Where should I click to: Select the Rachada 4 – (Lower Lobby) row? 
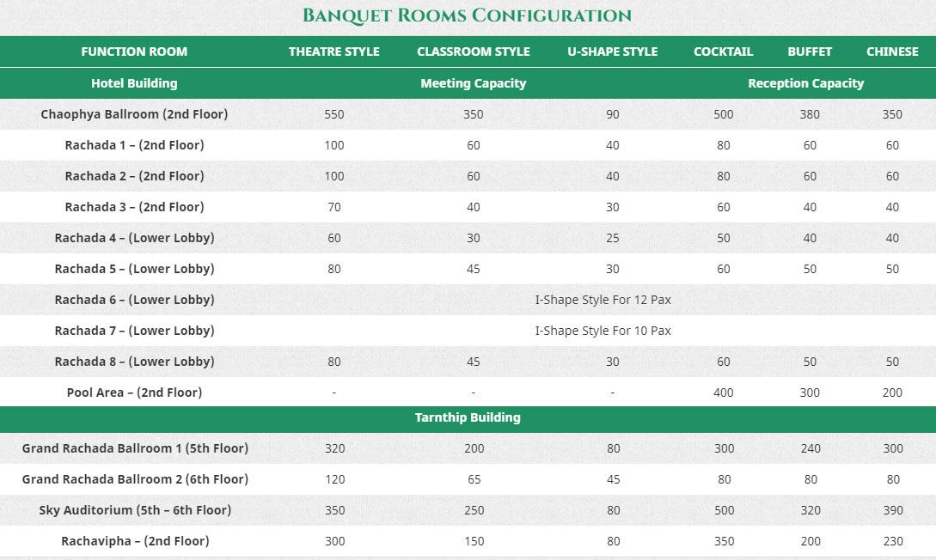(134, 238)
